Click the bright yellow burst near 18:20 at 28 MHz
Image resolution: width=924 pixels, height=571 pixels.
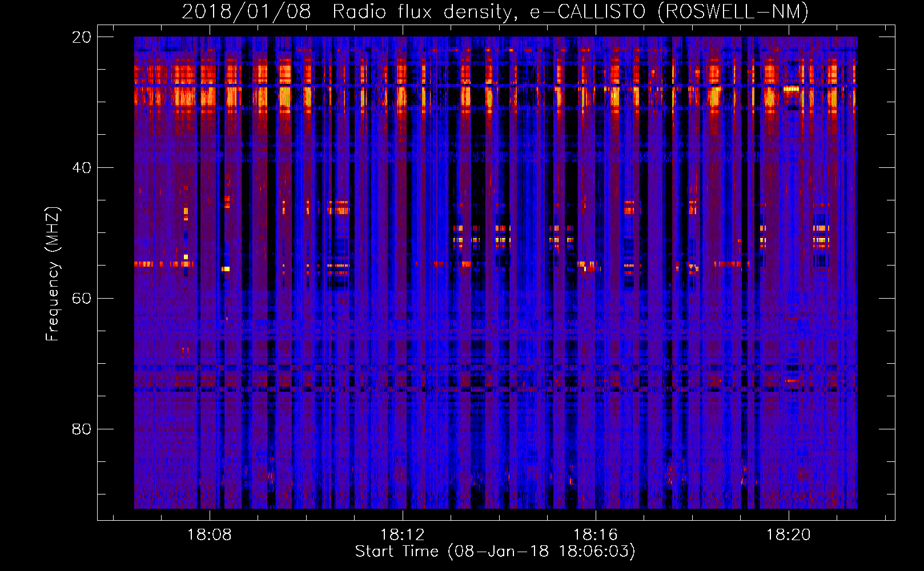792,89
